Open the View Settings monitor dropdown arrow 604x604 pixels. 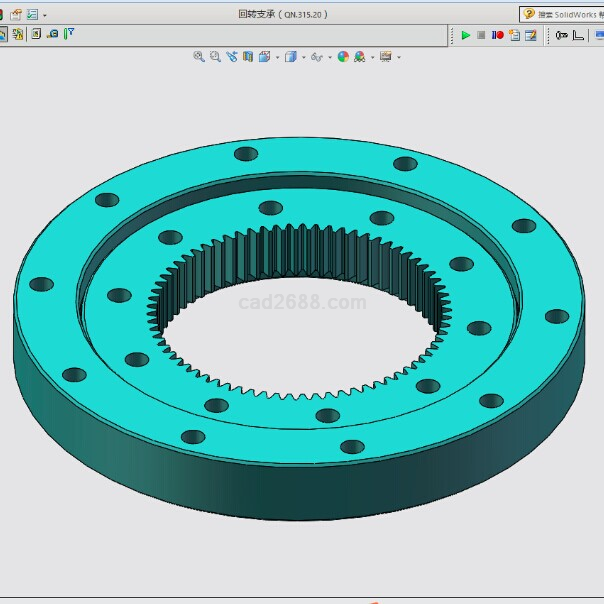[x=399, y=58]
